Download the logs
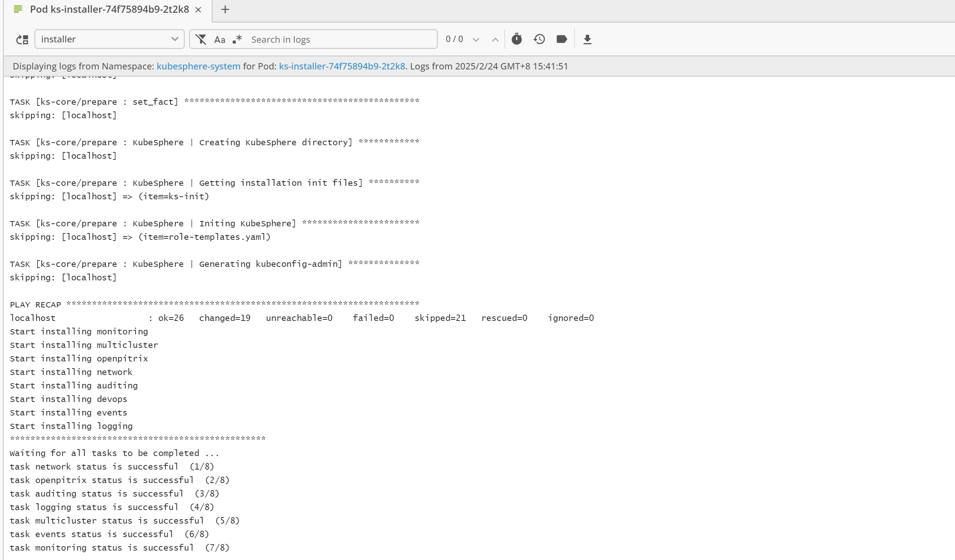Screen dimensions: 955x560 point(587,39)
